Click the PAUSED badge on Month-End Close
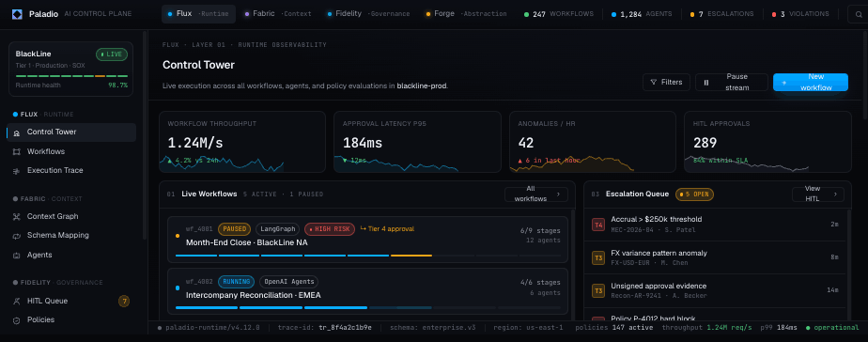868x342 pixels. click(234, 229)
